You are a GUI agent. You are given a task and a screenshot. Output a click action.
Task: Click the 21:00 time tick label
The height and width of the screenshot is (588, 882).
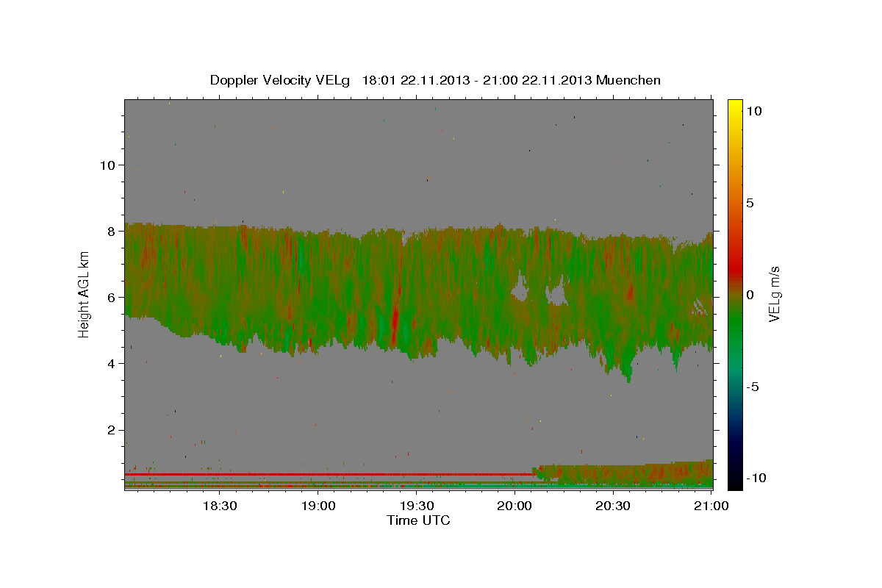(711, 506)
